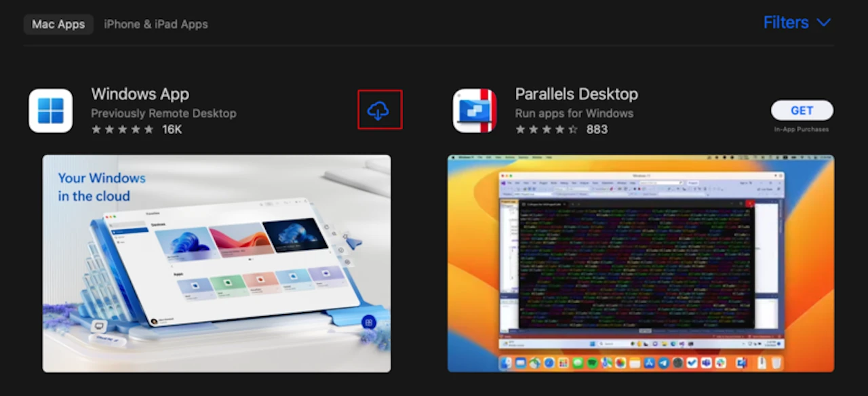
Task: Click the 16K ratings count for Windows App
Action: pos(172,129)
